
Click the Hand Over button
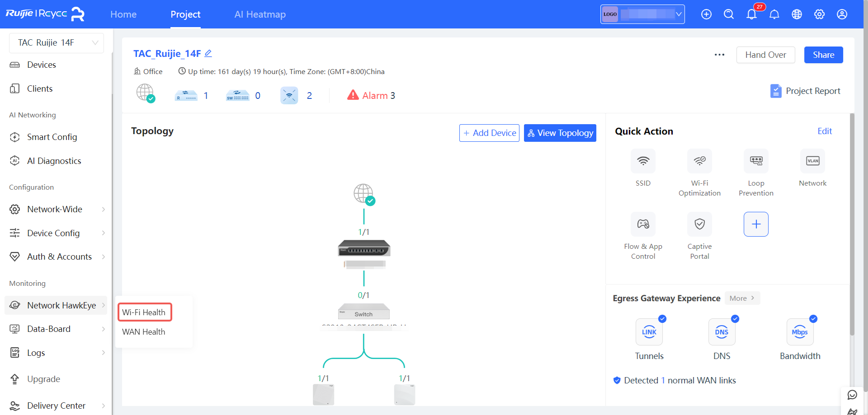coord(765,55)
